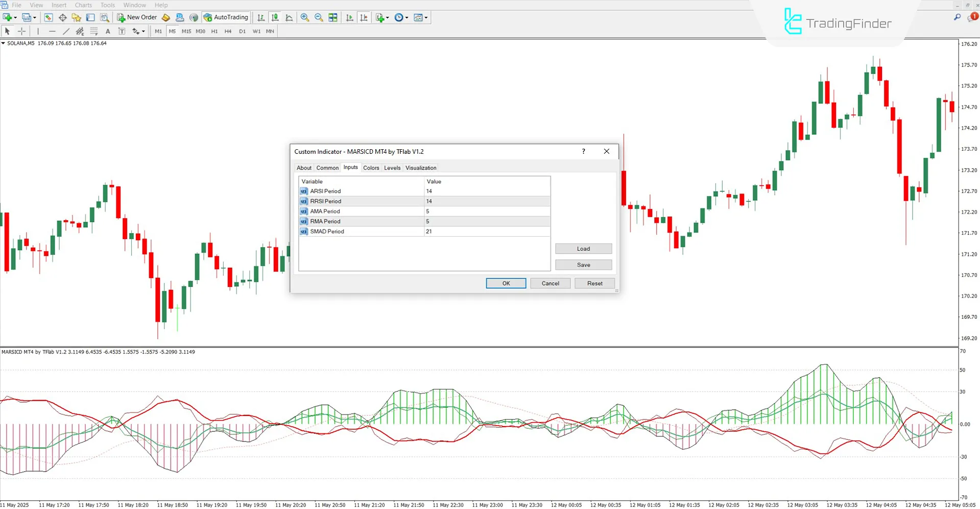Switch chart to candlestick mode
This screenshot has width=980, height=509.
274,17
